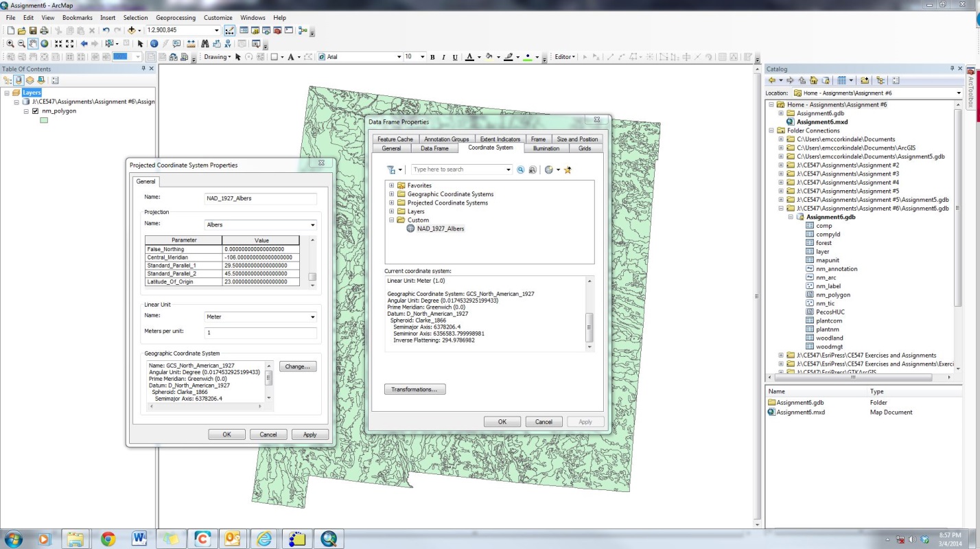Open the Linear Unit Name dropdown
Viewport: 980px width, 549px height.
pos(313,317)
